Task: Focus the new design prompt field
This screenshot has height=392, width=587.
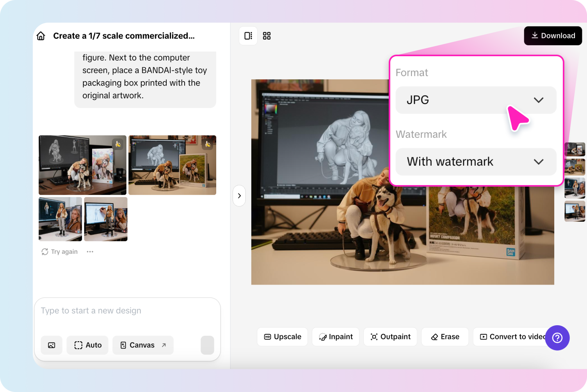Action: (x=127, y=311)
